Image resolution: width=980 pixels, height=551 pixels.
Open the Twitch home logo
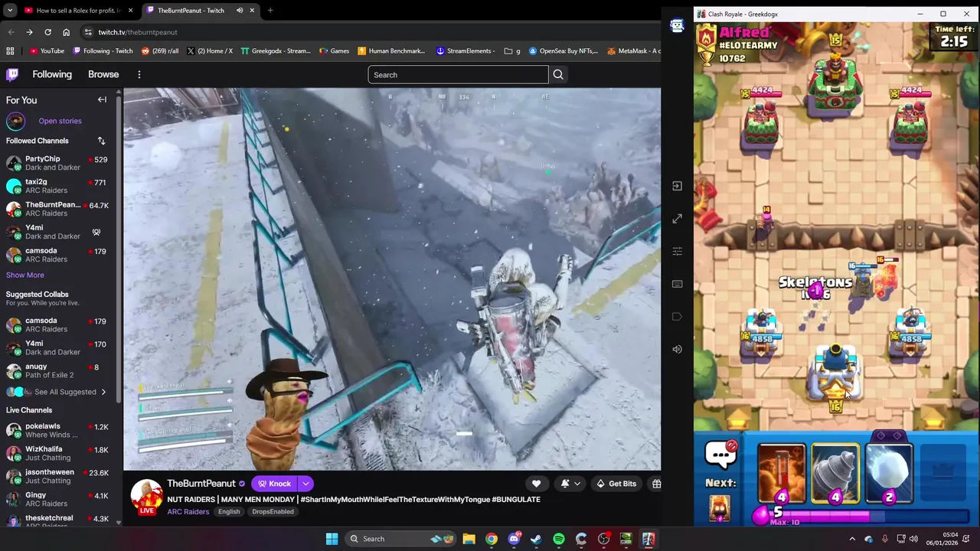(12, 74)
